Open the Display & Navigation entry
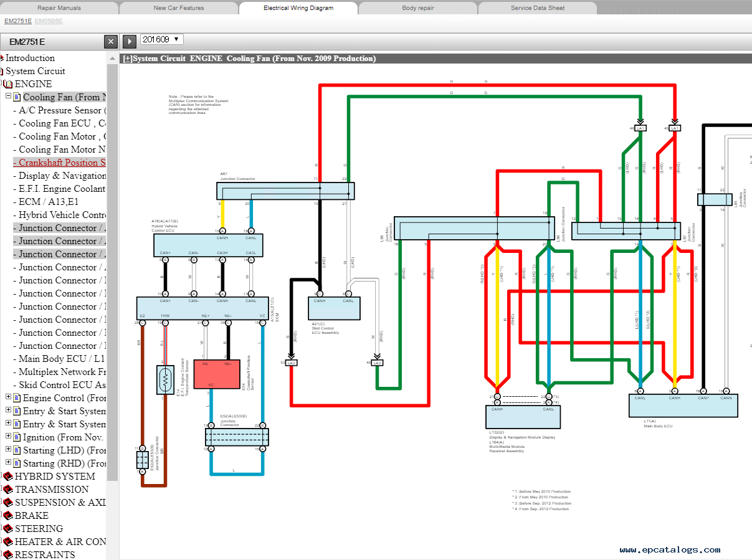This screenshot has height=560, width=752. 60,176
